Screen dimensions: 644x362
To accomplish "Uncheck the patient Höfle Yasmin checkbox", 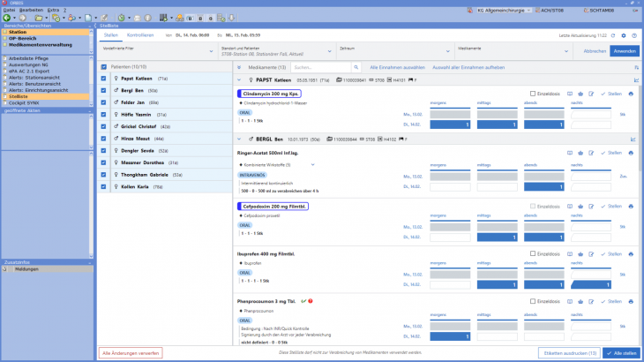I will click(103, 115).
